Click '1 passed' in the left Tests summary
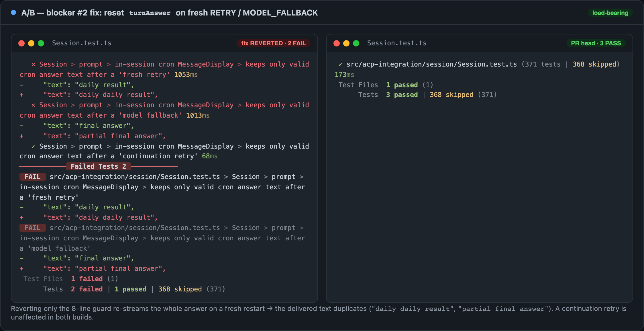This screenshot has width=644, height=331. 130,289
